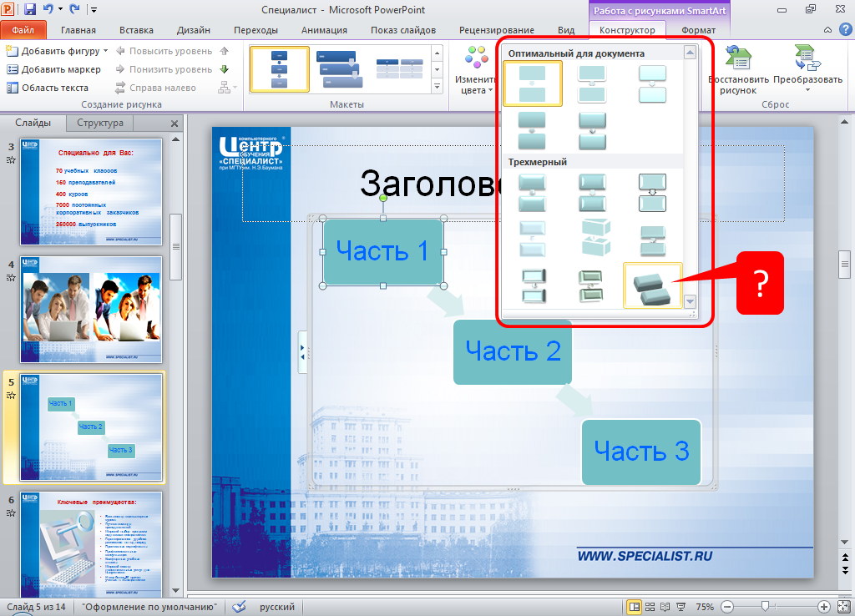The image size is (855, 616).
Task: Click the zoom slider handle
Action: point(766,607)
